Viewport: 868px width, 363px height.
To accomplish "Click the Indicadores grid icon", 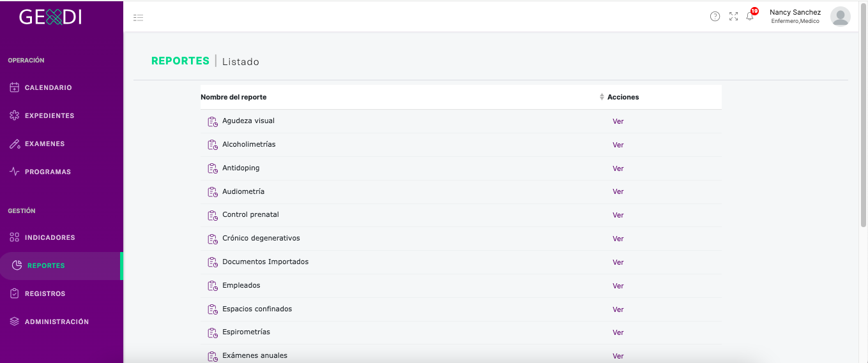I will 15,237.
